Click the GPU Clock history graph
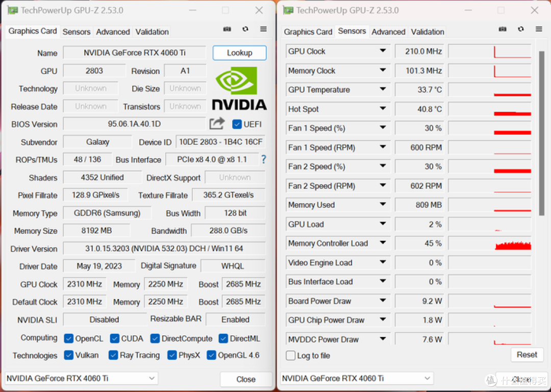The height and width of the screenshot is (392, 551). (489, 52)
